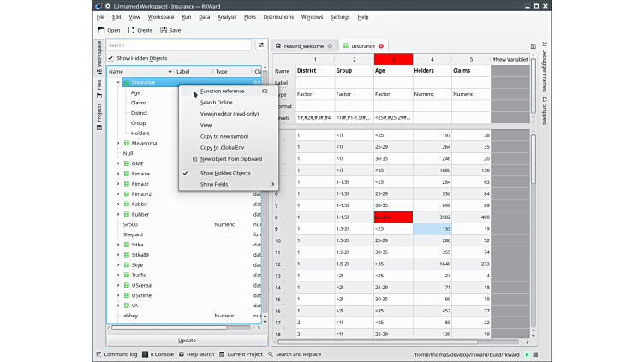
Task: Switch to the rkward_welcome tab
Action: point(302,46)
